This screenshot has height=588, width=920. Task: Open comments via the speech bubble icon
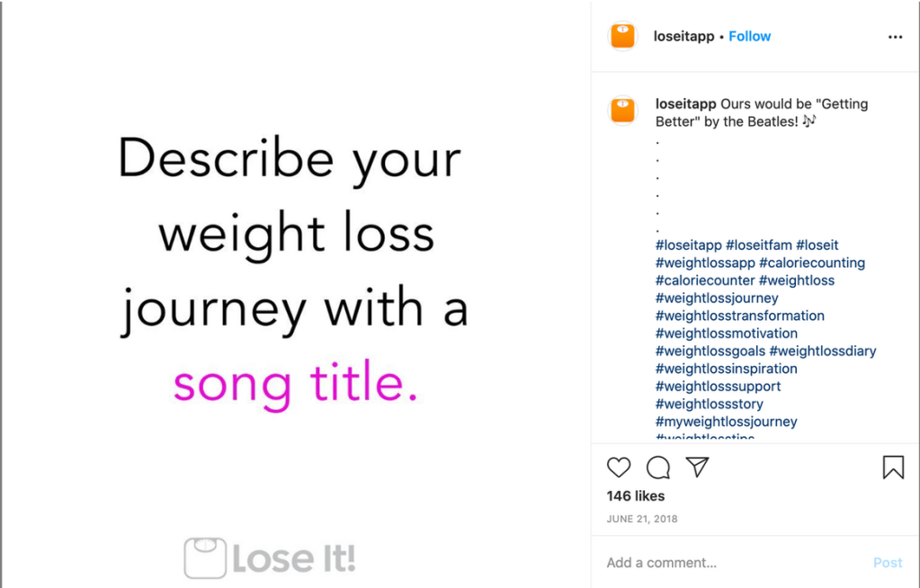658,468
